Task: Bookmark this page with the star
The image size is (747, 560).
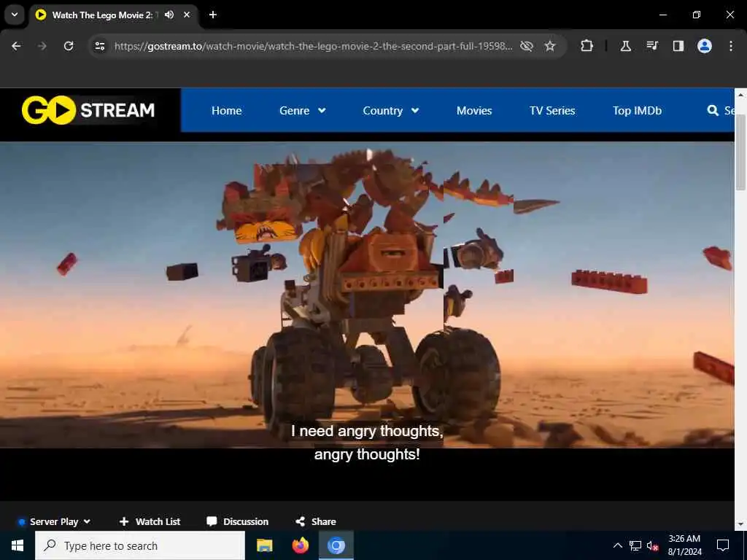Action: (550, 46)
